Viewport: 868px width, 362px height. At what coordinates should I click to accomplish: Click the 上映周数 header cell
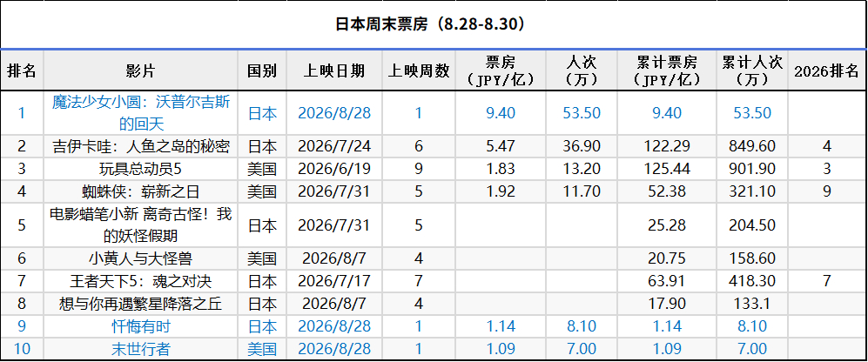[x=419, y=70]
